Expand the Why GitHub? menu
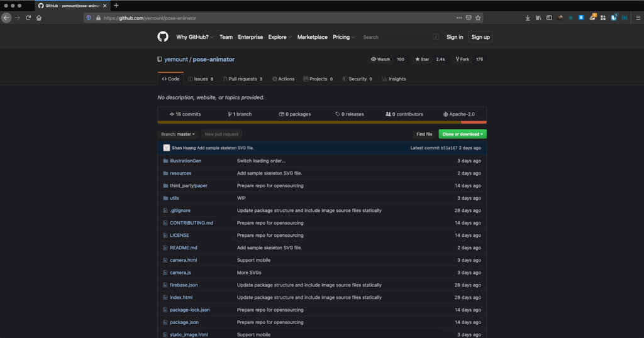This screenshot has width=644, height=338. coord(195,37)
